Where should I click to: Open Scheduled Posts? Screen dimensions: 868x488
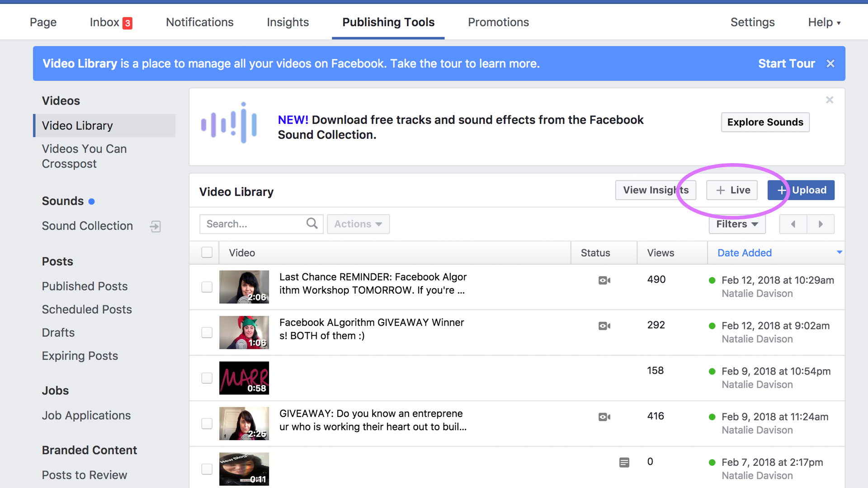(x=87, y=310)
